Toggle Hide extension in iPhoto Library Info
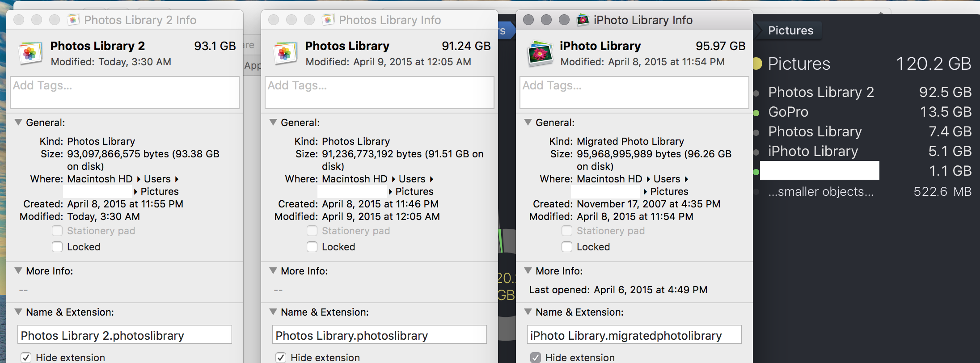 (536, 358)
